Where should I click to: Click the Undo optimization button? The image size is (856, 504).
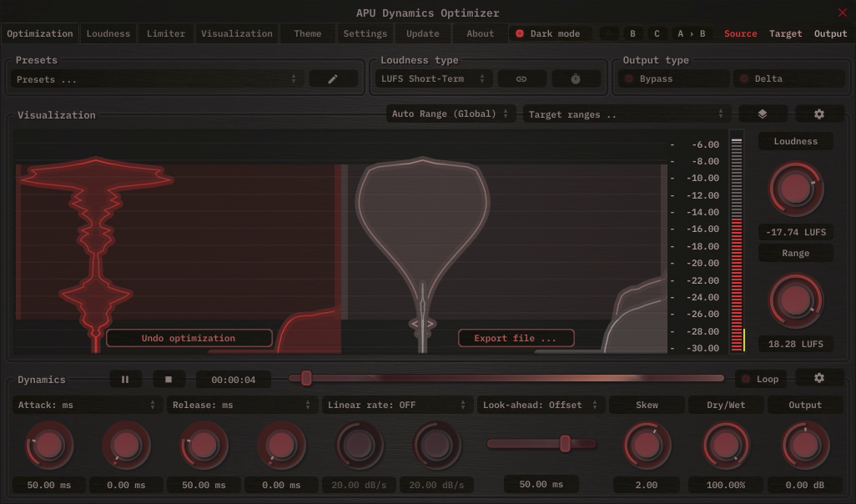[x=189, y=338]
